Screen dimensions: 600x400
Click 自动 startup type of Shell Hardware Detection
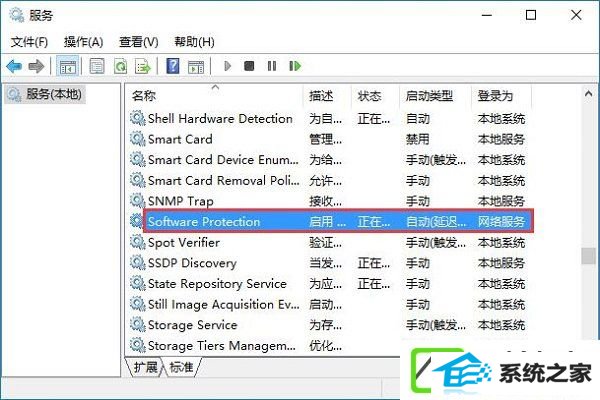417,119
